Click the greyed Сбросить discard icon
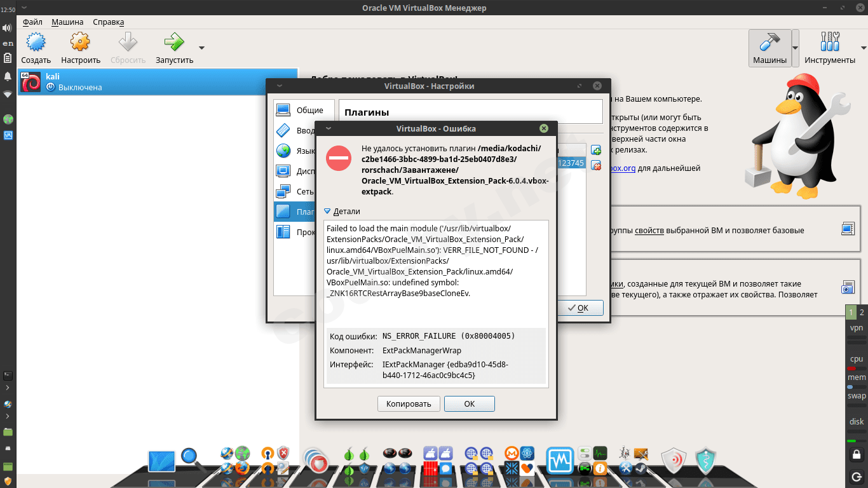The image size is (868, 488). click(x=128, y=43)
